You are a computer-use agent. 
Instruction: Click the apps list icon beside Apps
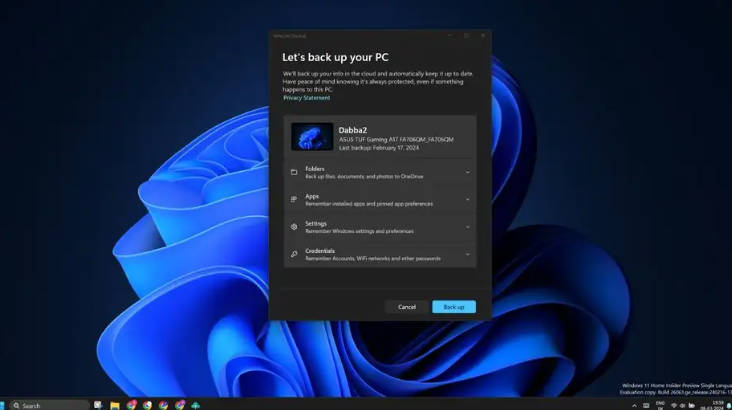tap(294, 199)
